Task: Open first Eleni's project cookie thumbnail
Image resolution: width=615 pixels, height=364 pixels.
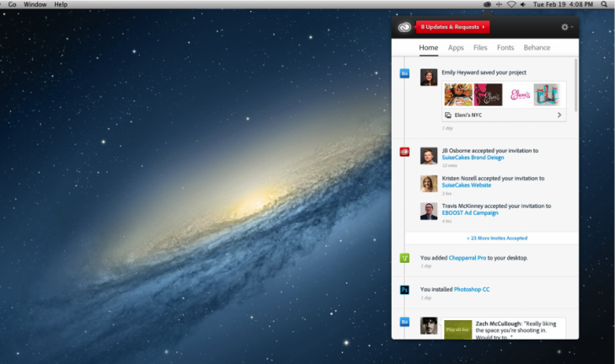Action: coord(458,94)
